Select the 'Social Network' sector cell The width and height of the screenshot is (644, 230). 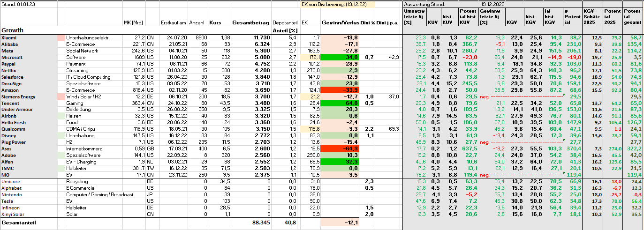click(93, 50)
